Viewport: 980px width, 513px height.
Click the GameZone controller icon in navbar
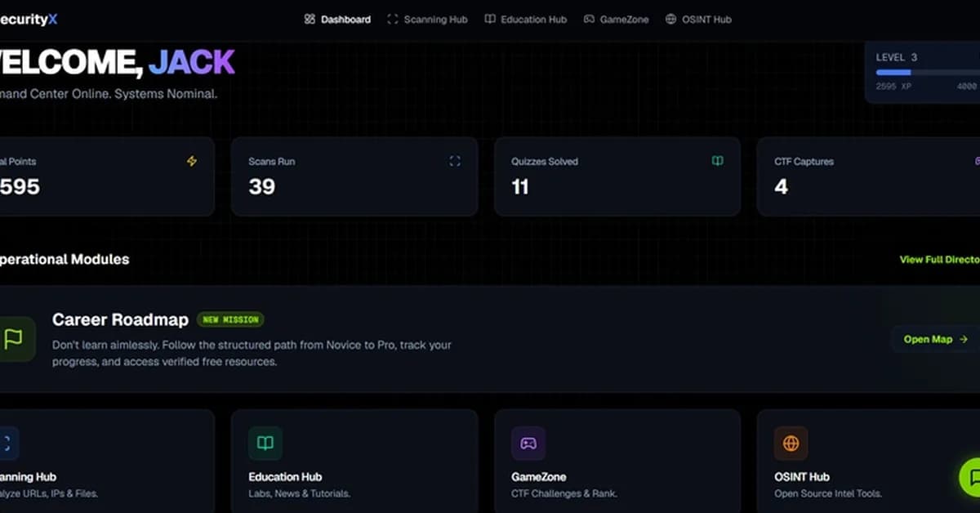(x=589, y=20)
